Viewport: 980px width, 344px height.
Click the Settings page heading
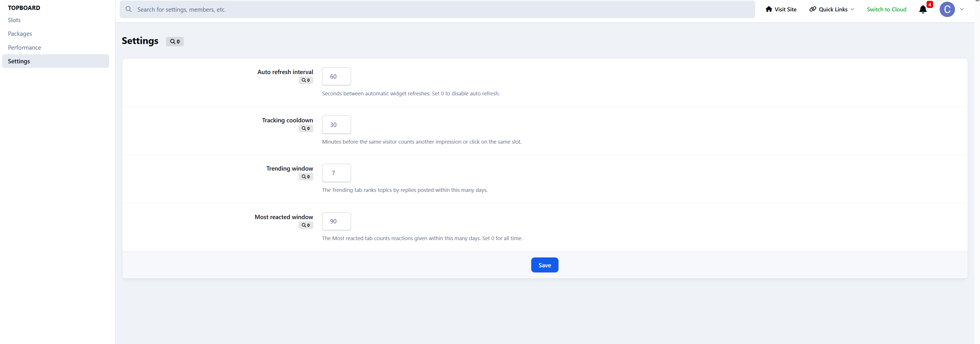coord(140,41)
